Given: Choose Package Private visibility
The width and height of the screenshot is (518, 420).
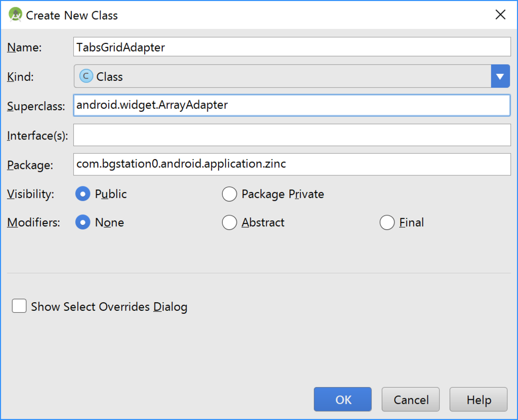Looking at the screenshot, I should [230, 194].
